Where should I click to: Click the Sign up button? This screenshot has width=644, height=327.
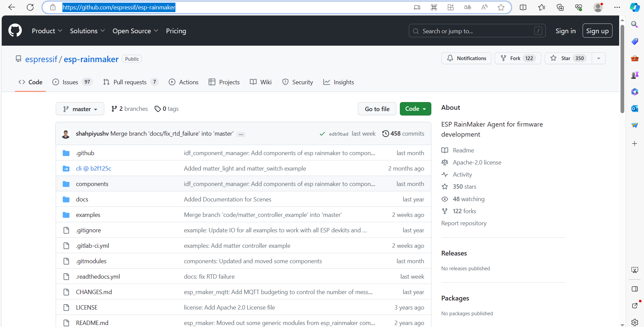(x=597, y=31)
